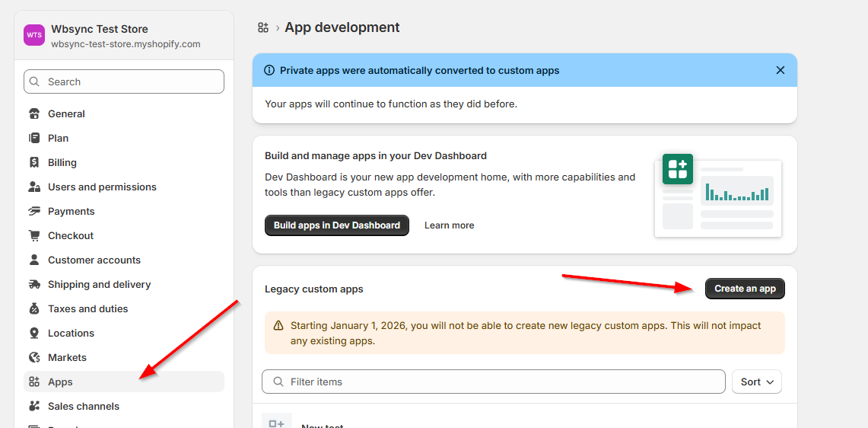Open the Plan settings page

(58, 139)
